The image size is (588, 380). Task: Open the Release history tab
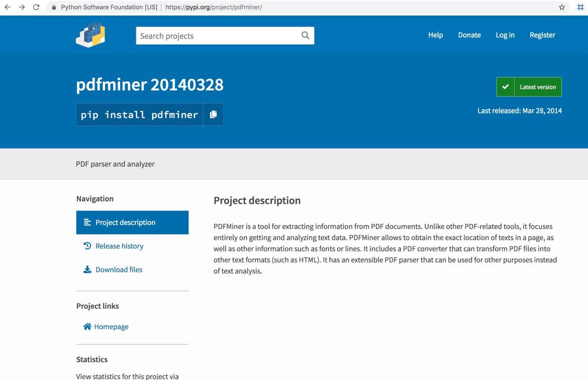(x=132, y=246)
